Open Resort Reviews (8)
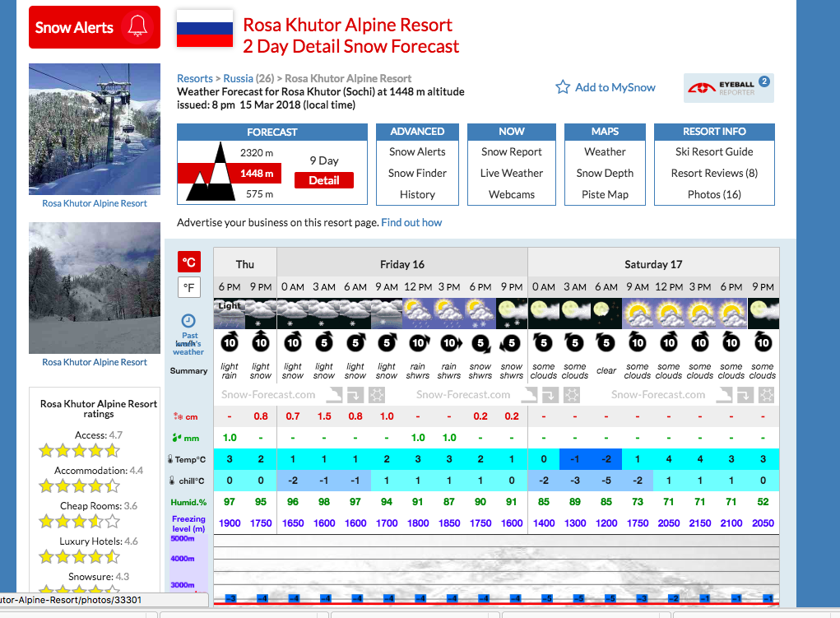The width and height of the screenshot is (840, 618). 714,173
